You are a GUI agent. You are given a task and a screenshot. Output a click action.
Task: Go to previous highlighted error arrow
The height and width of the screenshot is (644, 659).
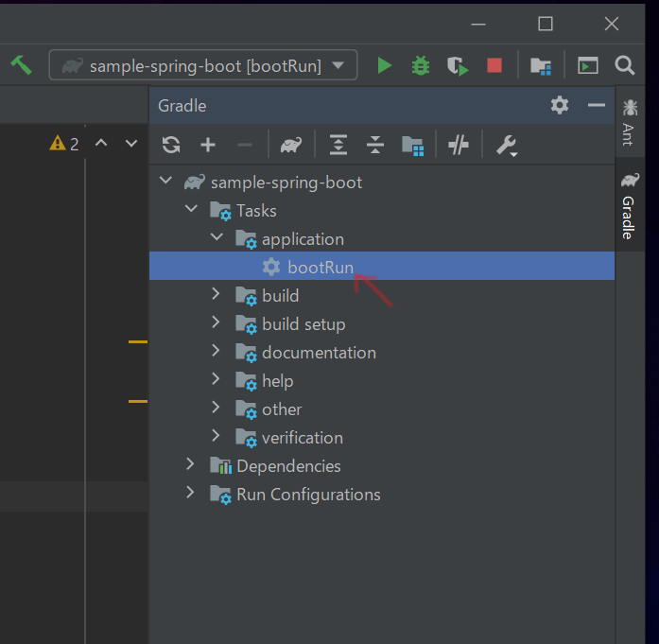(x=101, y=144)
